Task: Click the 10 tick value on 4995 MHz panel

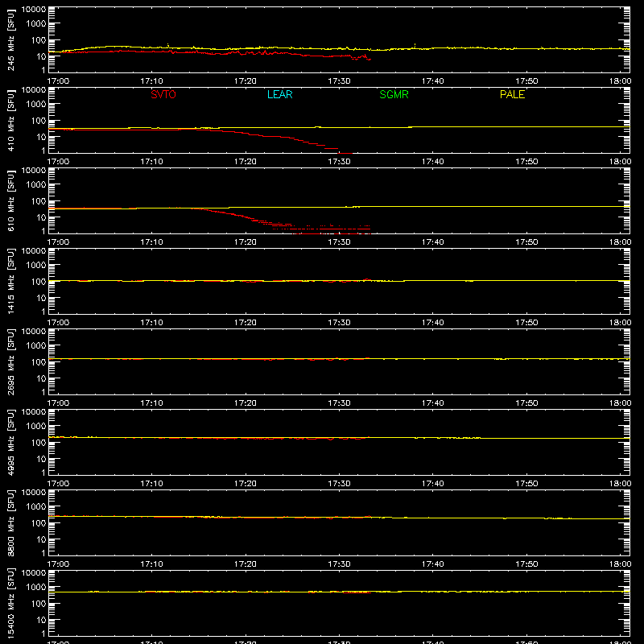Action: 41,459
